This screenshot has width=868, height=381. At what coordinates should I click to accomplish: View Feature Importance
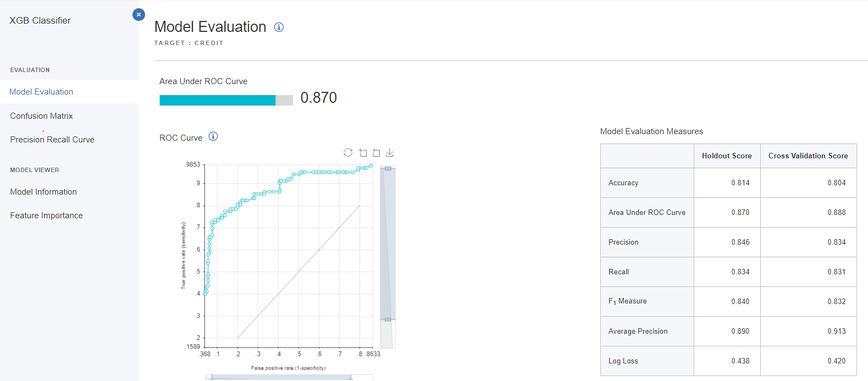[46, 216]
